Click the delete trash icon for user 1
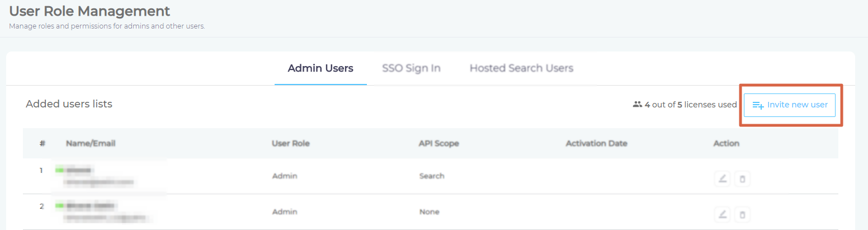Screen dimensions: 868x230 [742, 179]
